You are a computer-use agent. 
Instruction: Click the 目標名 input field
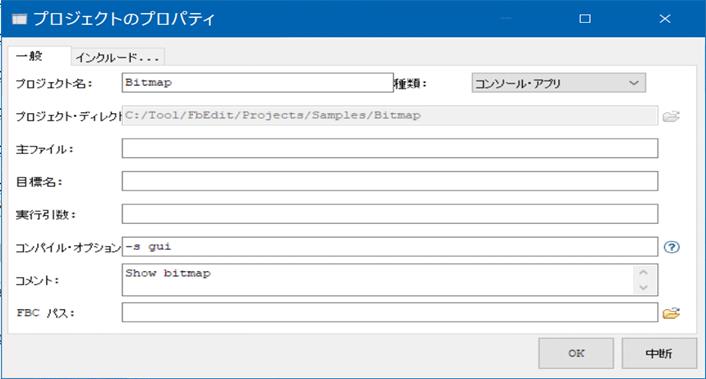pyautogui.click(x=390, y=181)
